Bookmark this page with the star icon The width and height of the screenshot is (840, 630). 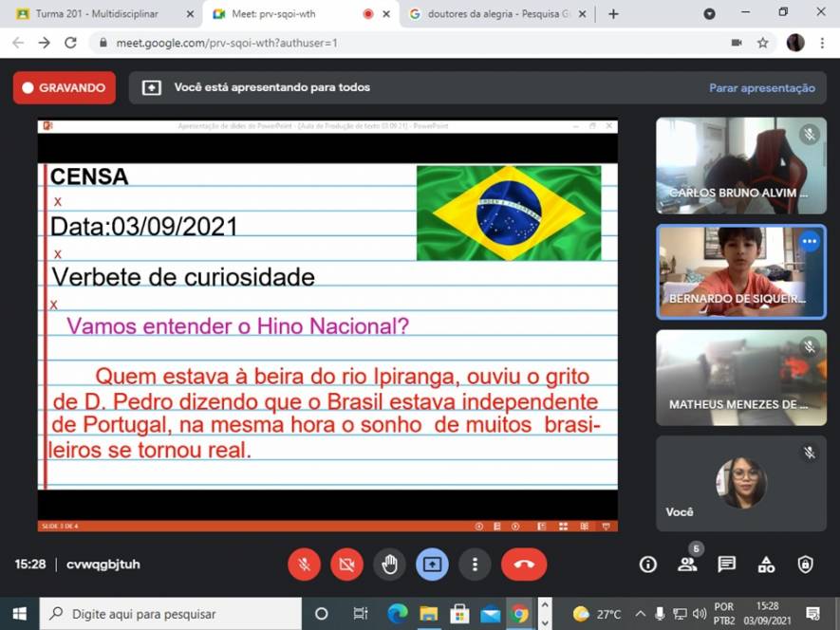(x=763, y=43)
